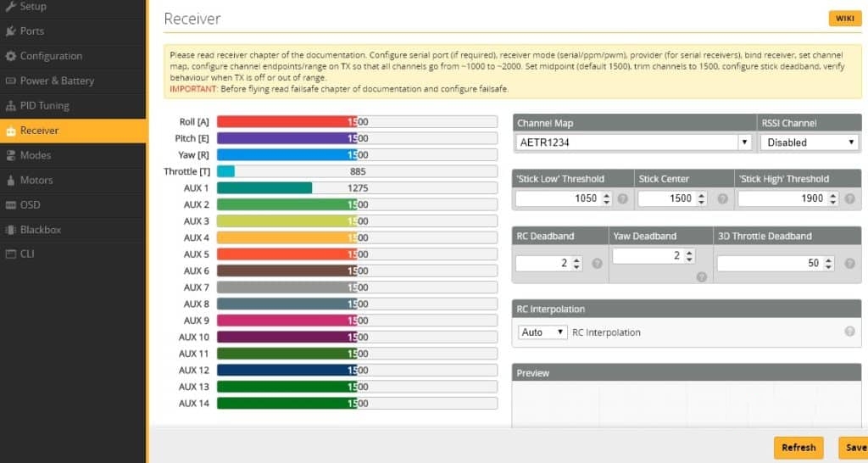
Task: Click the AUX 14 channel bar
Action: [x=357, y=403]
